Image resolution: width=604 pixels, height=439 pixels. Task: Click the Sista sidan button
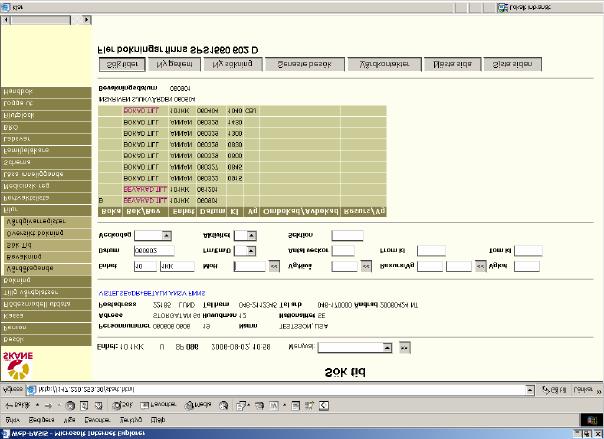coord(513,64)
